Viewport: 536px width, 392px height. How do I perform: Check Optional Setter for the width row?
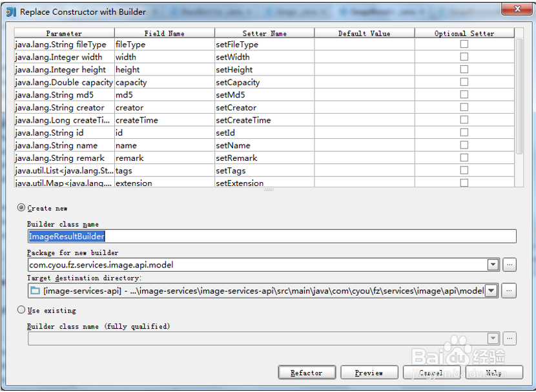click(463, 57)
